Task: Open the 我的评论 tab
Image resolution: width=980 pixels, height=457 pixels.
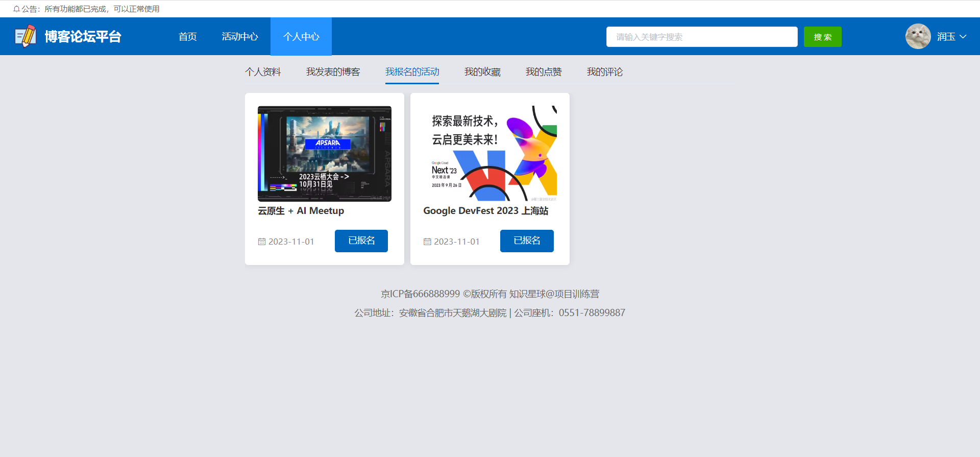Action: [x=605, y=72]
